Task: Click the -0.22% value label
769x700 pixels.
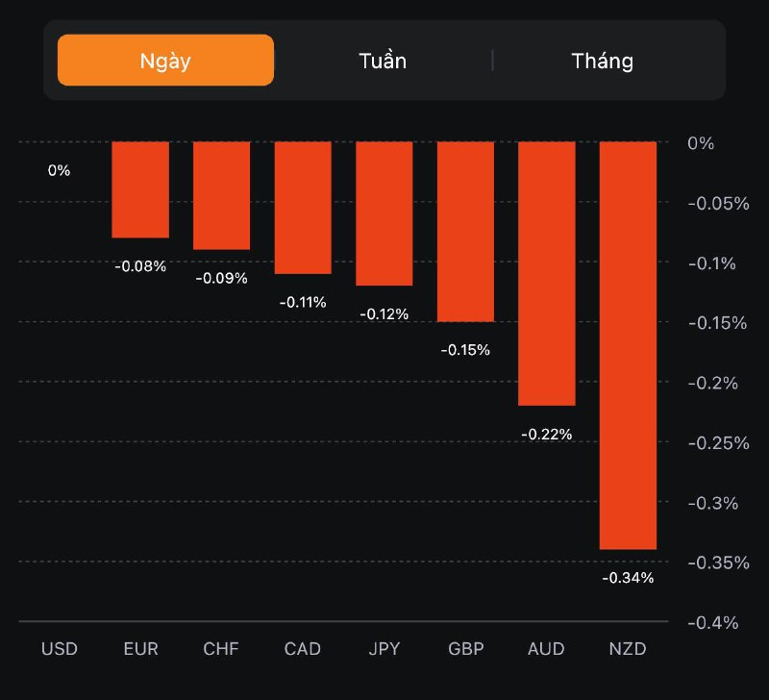Action: 546,435
